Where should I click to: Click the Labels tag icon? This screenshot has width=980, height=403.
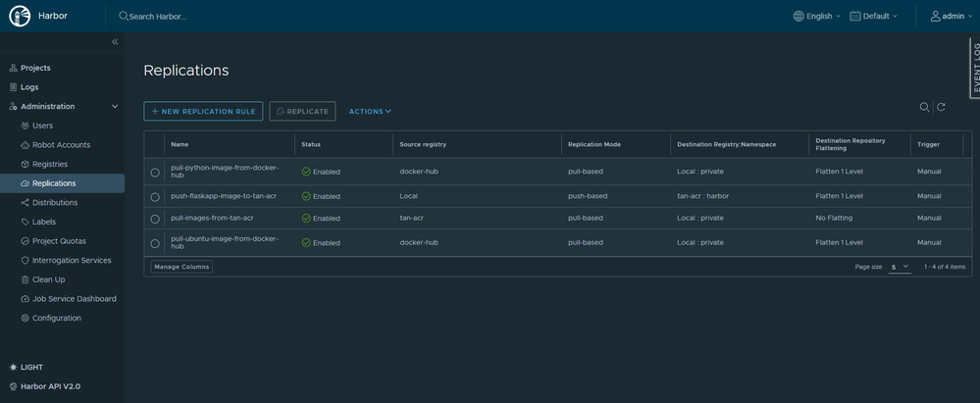pos(25,222)
